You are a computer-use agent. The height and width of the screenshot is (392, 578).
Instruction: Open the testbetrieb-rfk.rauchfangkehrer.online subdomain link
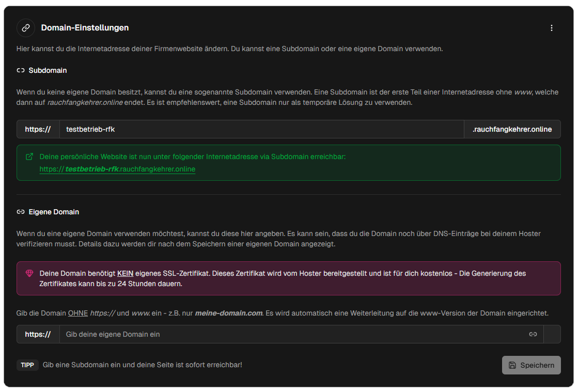pyautogui.click(x=117, y=169)
